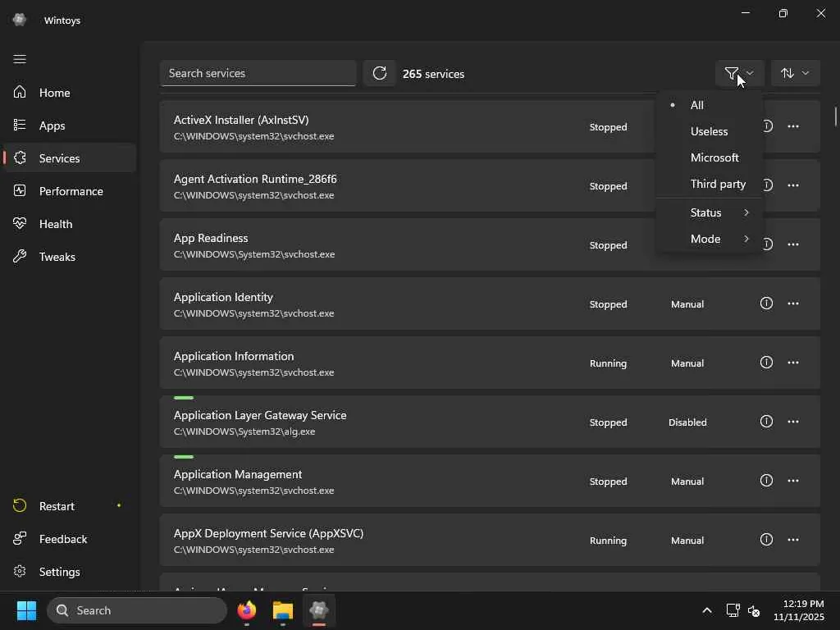This screenshot has width=840, height=630.
Task: Open Firefox from the taskbar
Action: 247,610
